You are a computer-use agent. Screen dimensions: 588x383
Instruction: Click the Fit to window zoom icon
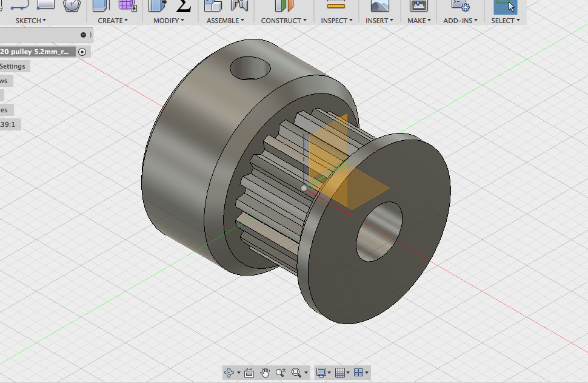tap(296, 373)
